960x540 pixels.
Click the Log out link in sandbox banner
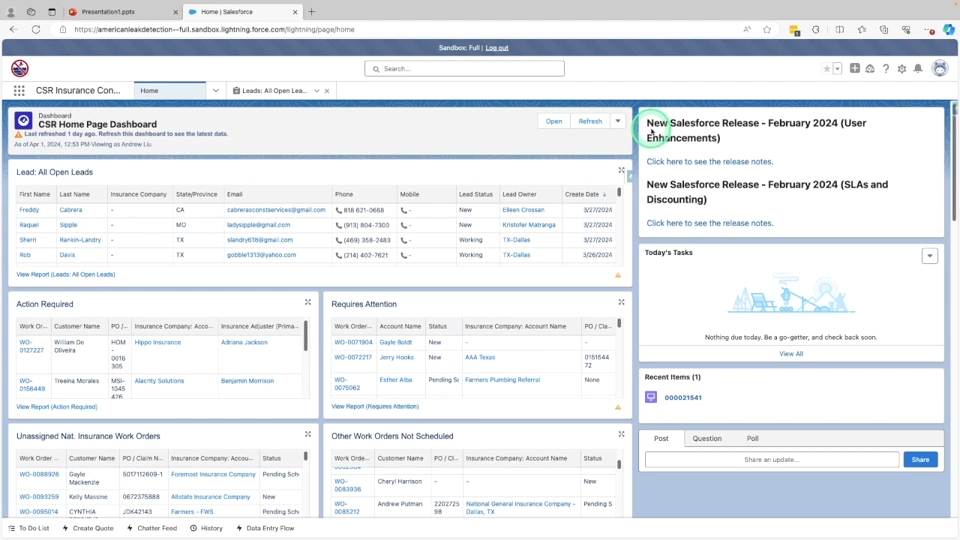pyautogui.click(x=497, y=48)
